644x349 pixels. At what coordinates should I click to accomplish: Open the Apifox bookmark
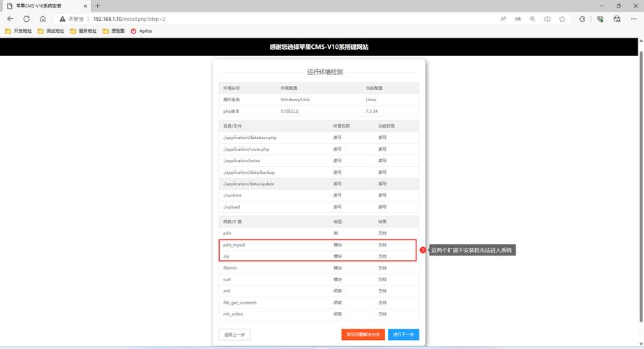141,31
